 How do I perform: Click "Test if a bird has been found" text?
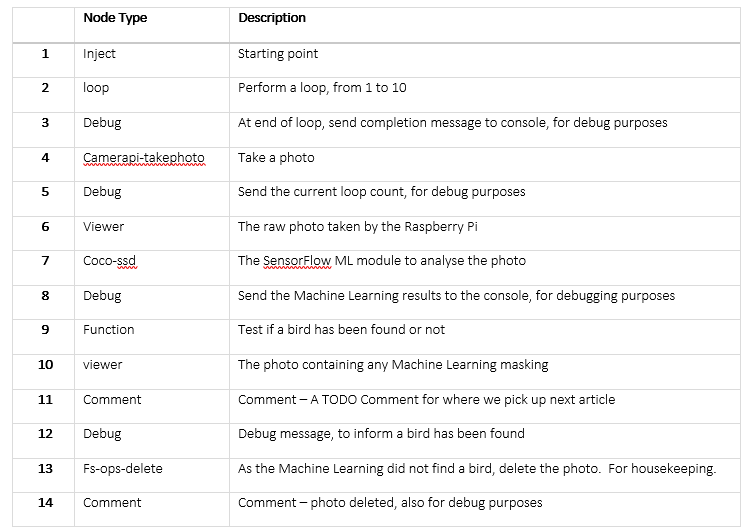point(341,329)
